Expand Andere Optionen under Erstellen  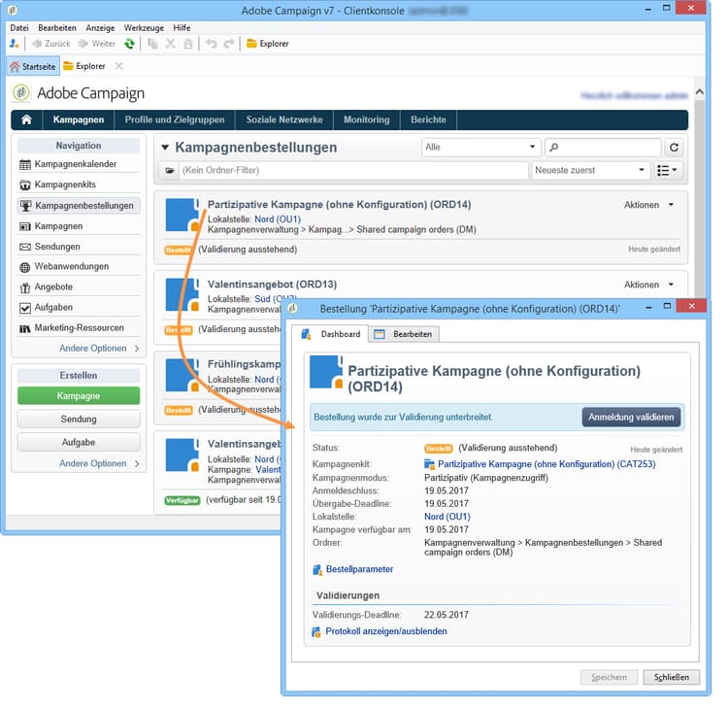(99, 463)
